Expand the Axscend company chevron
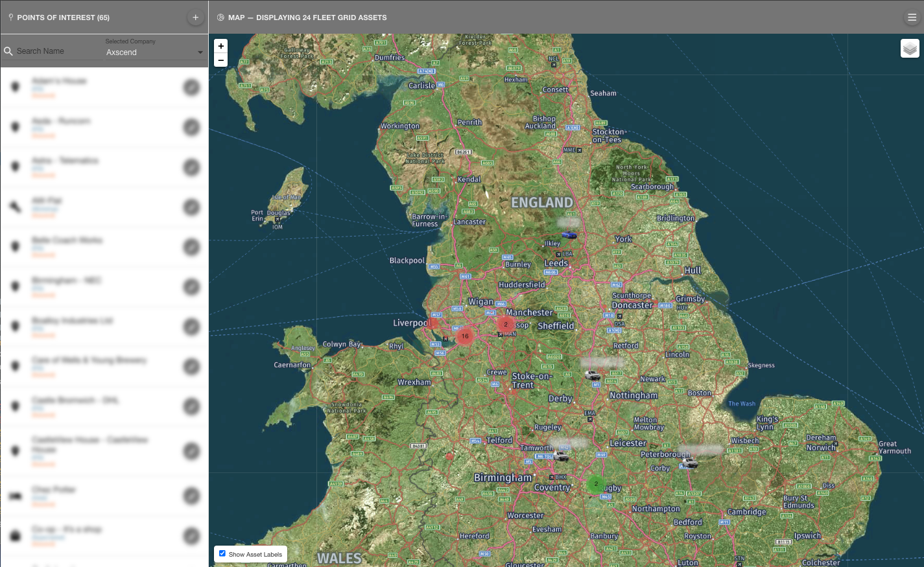This screenshot has height=567, width=924. pos(200,52)
